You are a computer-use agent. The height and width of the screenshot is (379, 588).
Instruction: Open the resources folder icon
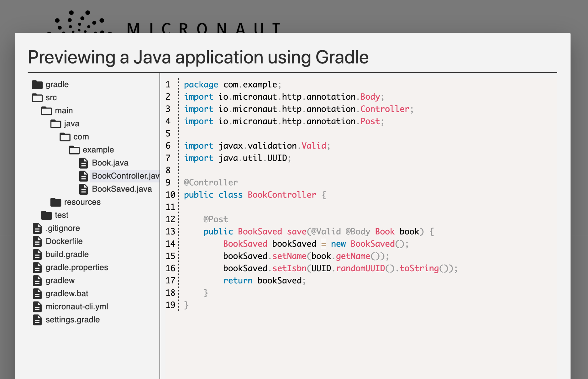click(56, 202)
